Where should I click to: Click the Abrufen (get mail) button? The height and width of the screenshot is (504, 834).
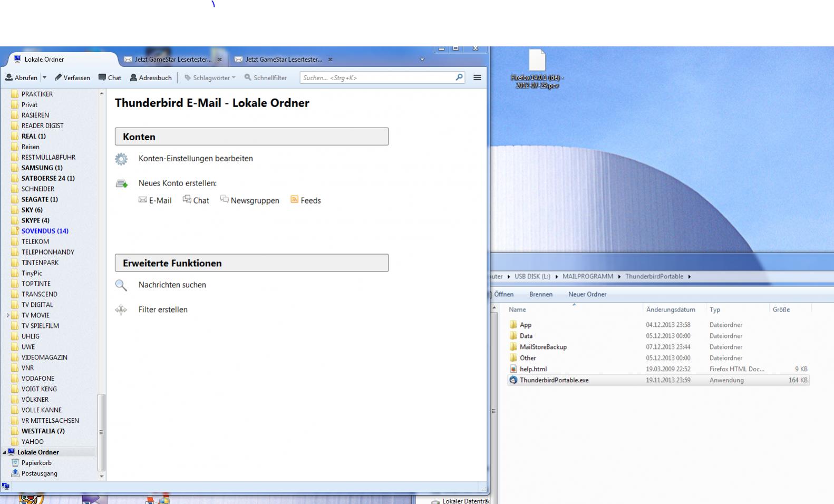[22, 77]
